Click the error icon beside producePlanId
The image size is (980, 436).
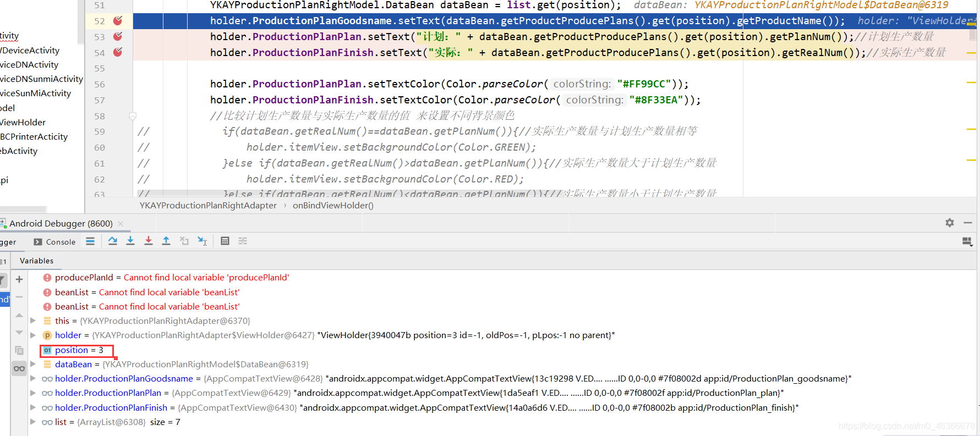click(47, 278)
